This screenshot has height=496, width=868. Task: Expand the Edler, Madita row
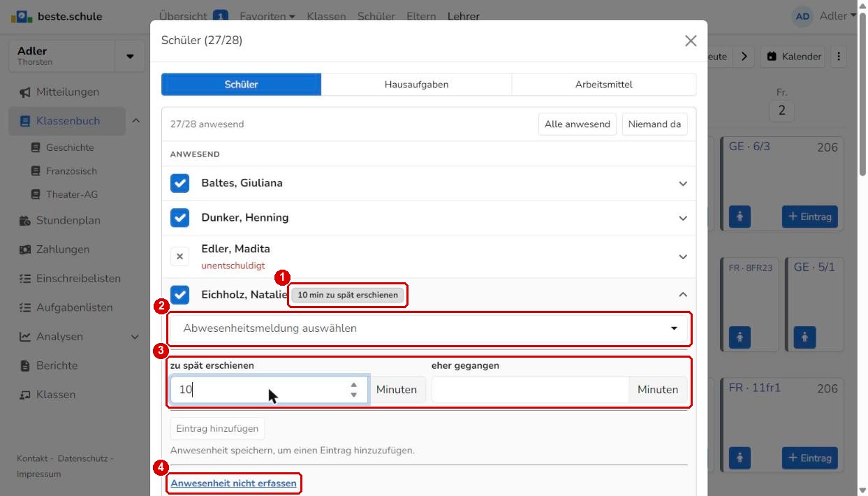coord(683,256)
